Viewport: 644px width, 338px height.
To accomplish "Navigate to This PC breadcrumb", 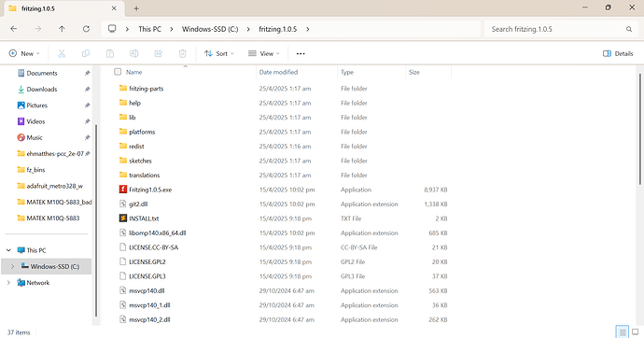I will pyautogui.click(x=149, y=29).
